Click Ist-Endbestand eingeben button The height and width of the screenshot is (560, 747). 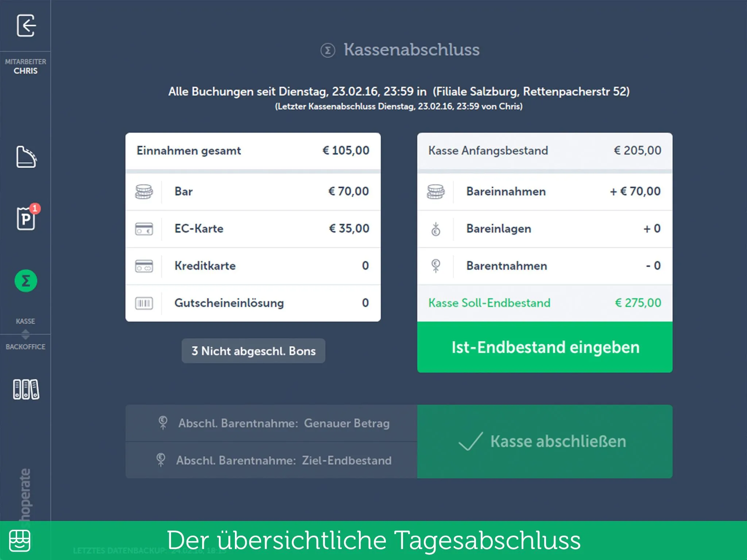click(545, 347)
